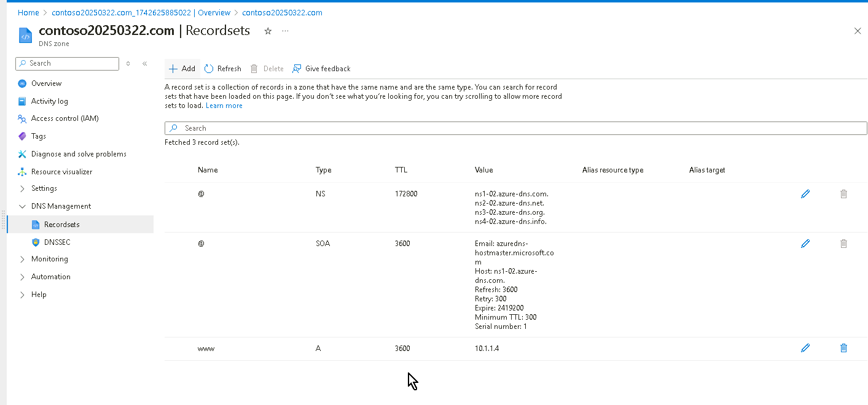868x405 pixels.
Task: Click the Tags icon
Action: [x=22, y=136]
